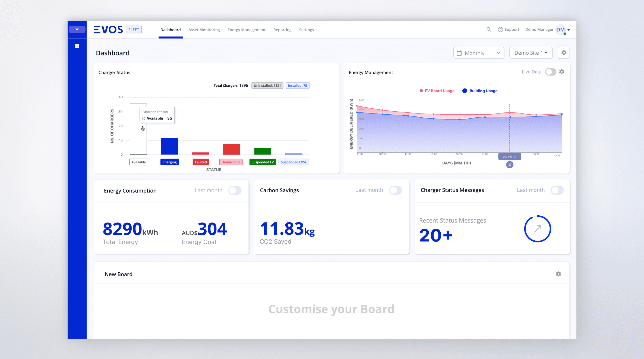The width and height of the screenshot is (644, 359).
Task: Switch to the Asset Monitoring tab
Action: pyautogui.click(x=204, y=30)
